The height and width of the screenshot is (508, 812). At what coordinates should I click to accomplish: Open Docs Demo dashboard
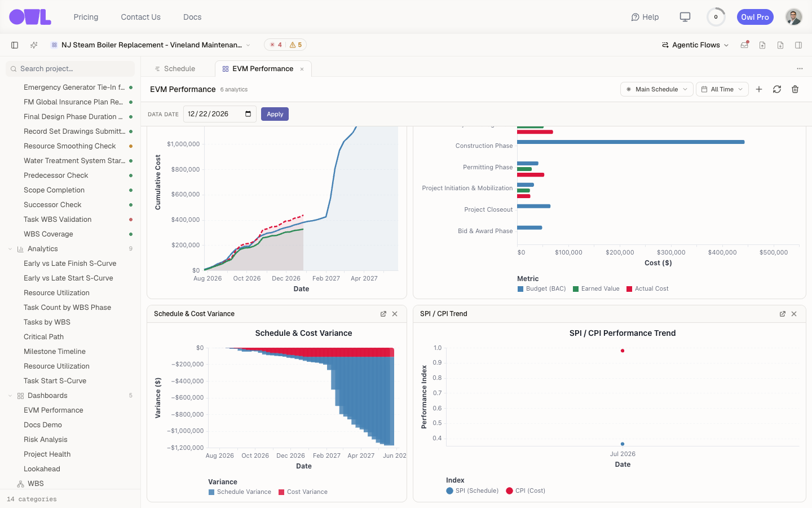click(43, 425)
